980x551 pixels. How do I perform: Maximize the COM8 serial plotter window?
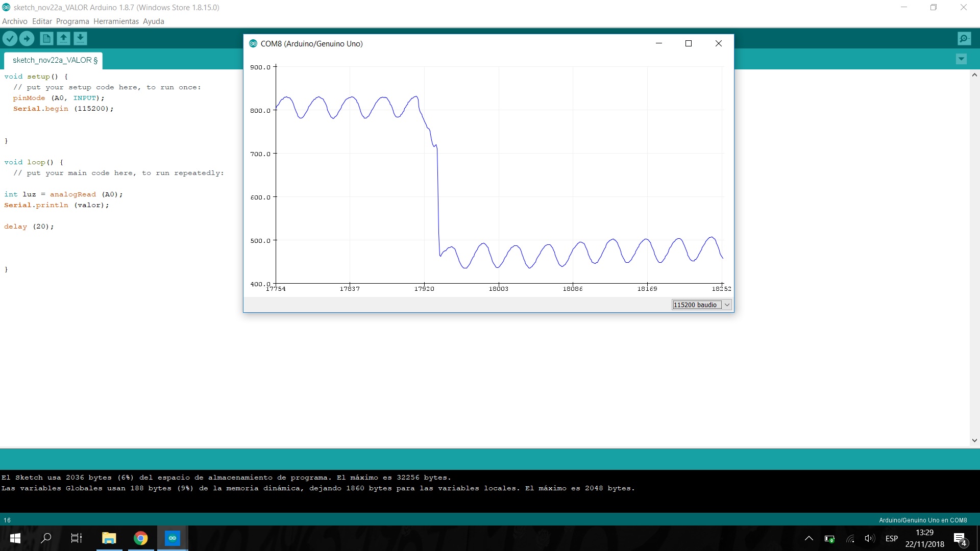tap(688, 43)
